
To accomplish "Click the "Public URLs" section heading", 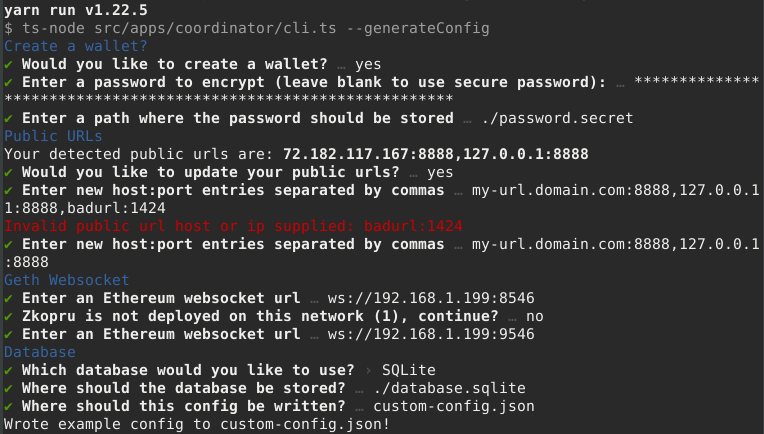I will point(55,136).
